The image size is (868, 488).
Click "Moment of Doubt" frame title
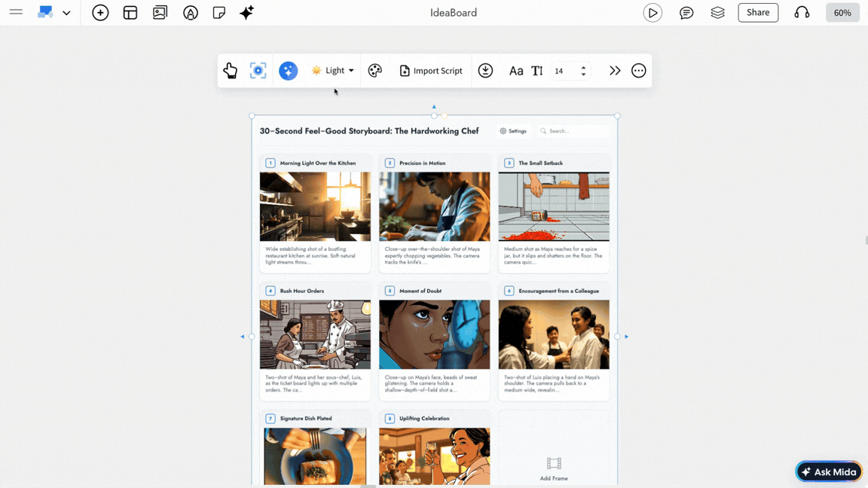click(x=420, y=291)
